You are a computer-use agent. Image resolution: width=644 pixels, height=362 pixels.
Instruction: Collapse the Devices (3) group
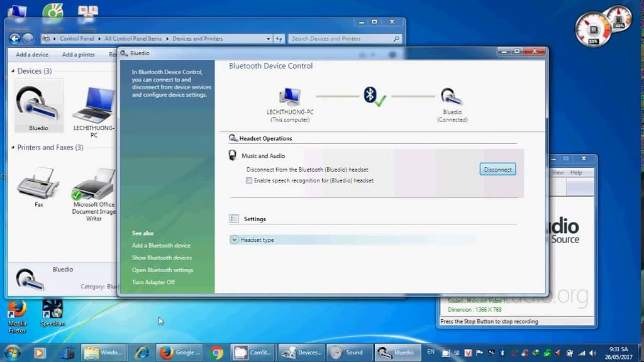tap(13, 71)
